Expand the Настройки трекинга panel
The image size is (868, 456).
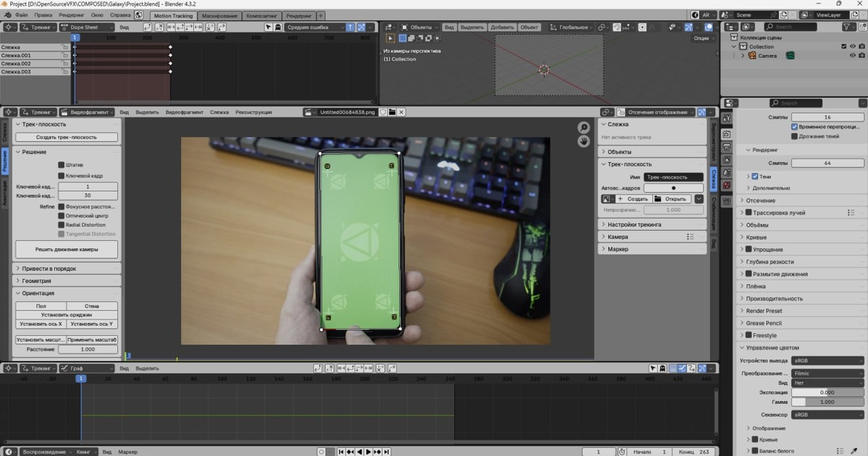click(652, 224)
